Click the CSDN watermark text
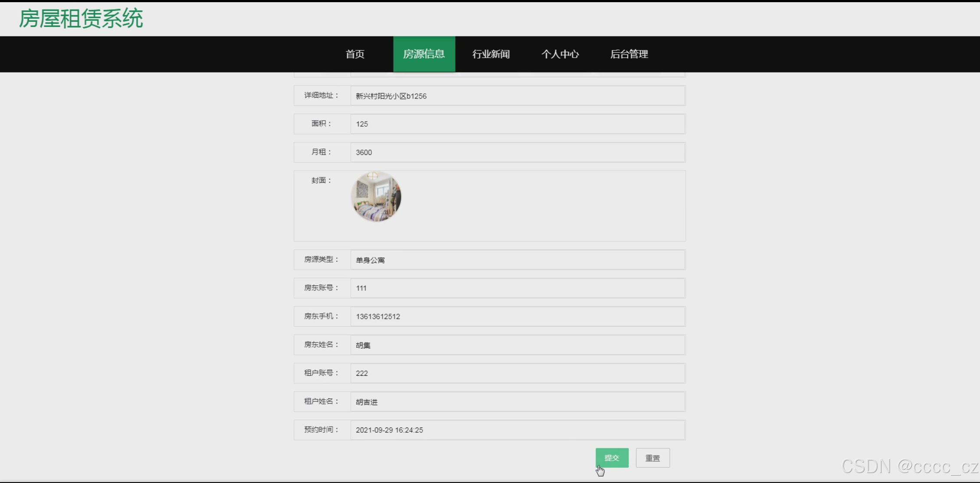 point(909,467)
